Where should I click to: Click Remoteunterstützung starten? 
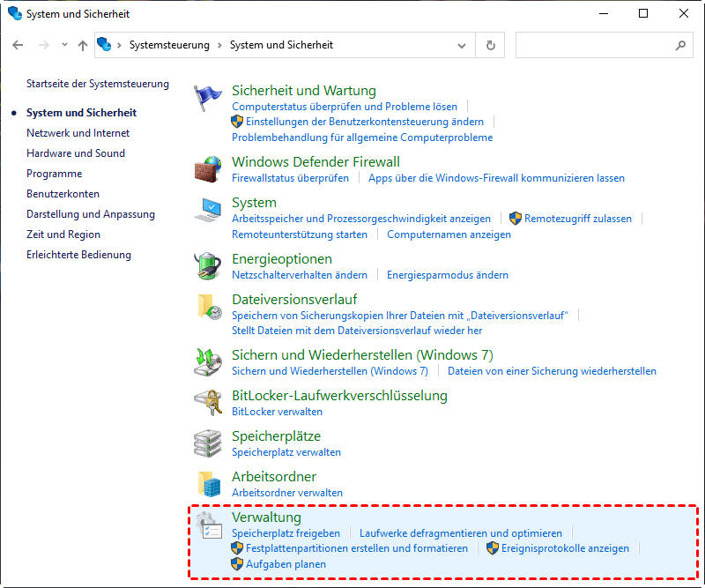tap(300, 234)
